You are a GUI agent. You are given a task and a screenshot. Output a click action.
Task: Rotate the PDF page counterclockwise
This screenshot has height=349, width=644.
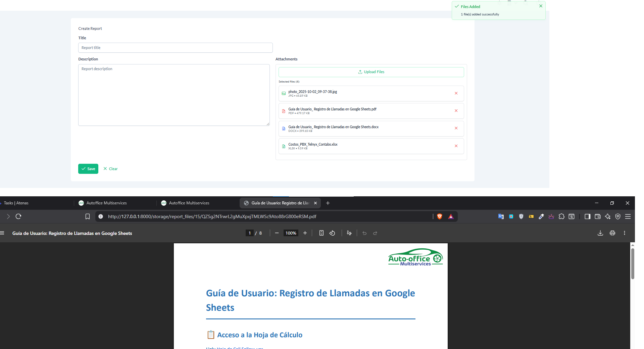[x=332, y=233]
